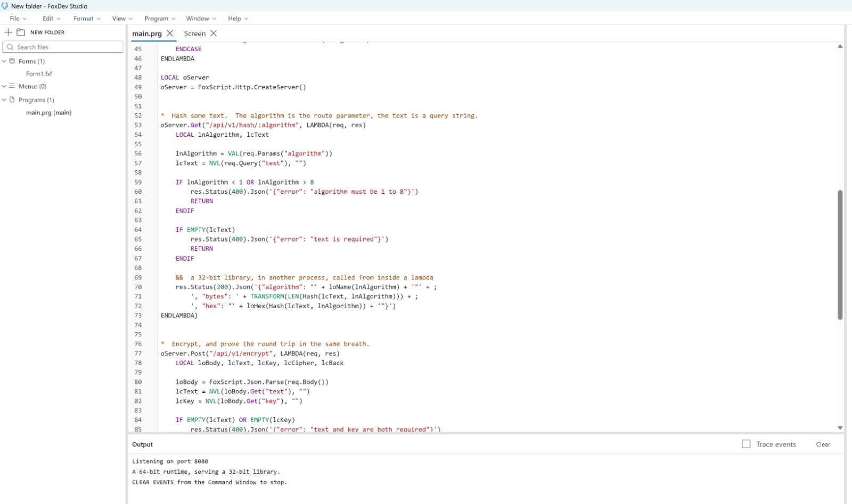Collapse the Forms tree group
The width and height of the screenshot is (852, 504).
4,61
